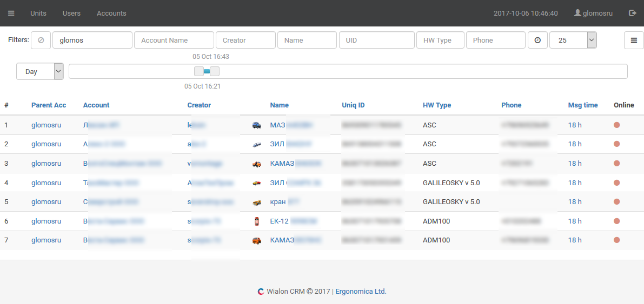
Task: Sort by the Msg time column
Action: pos(582,105)
